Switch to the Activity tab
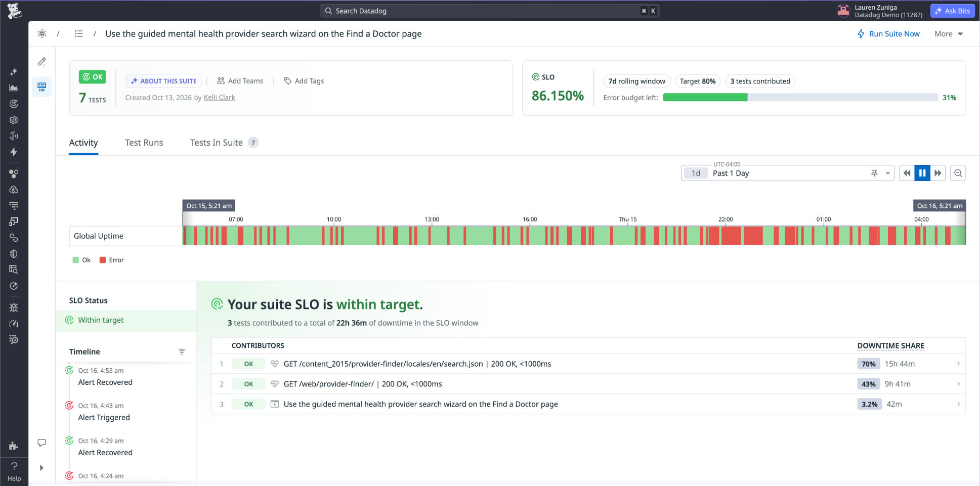Screen dimensions: 980x486 pyautogui.click(x=83, y=143)
